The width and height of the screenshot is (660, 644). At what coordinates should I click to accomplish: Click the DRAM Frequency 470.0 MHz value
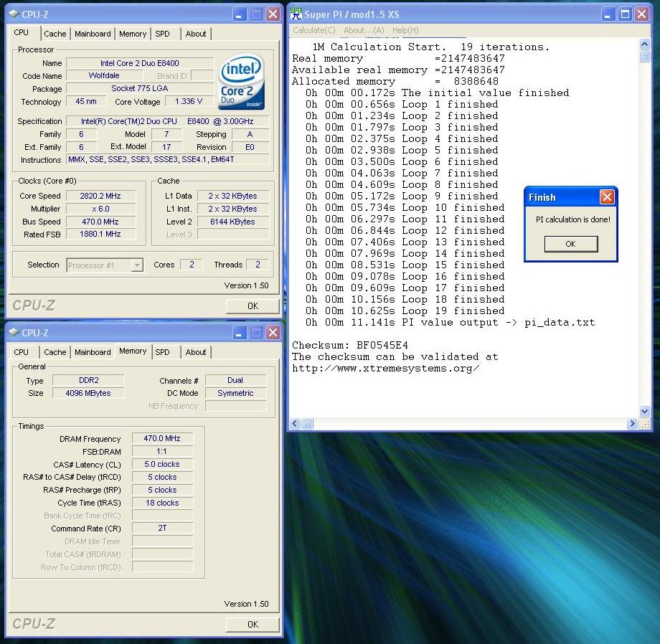coord(162,438)
